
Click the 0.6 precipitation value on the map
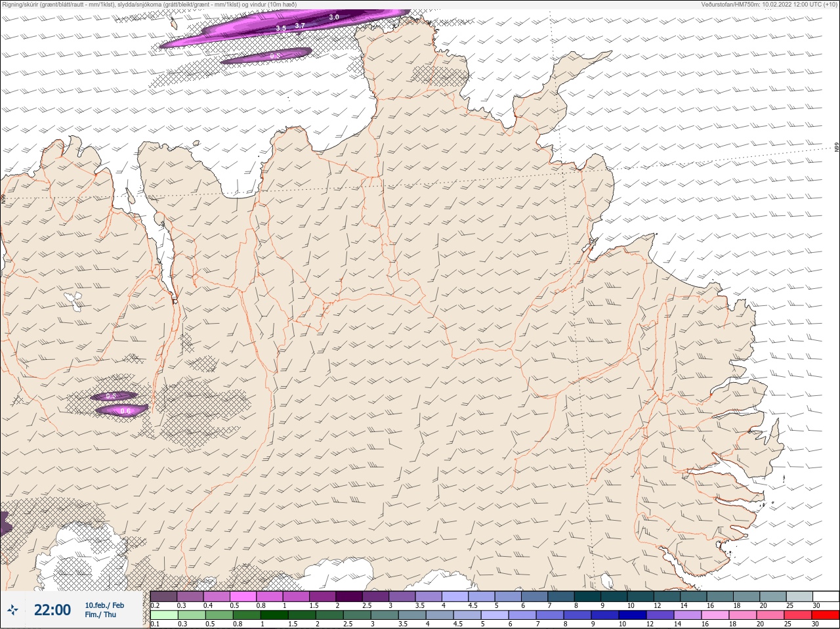[x=125, y=411]
